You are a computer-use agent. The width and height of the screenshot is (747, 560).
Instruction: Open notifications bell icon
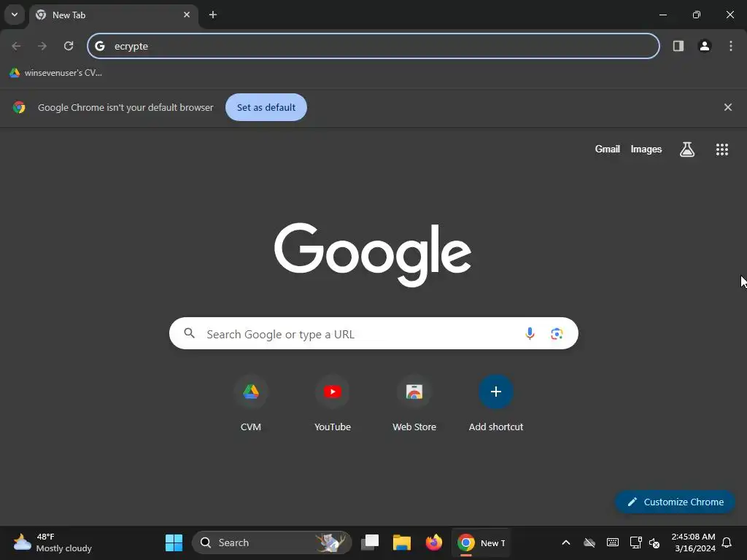(x=727, y=542)
